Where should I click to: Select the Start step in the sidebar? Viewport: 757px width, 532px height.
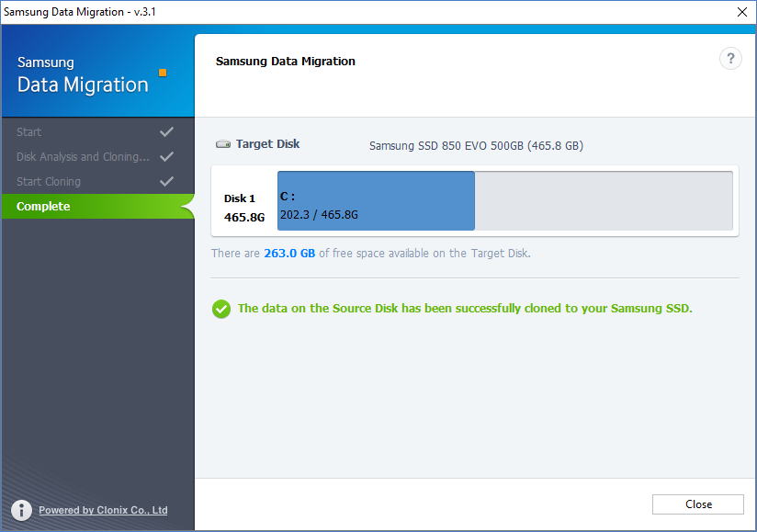(x=29, y=132)
